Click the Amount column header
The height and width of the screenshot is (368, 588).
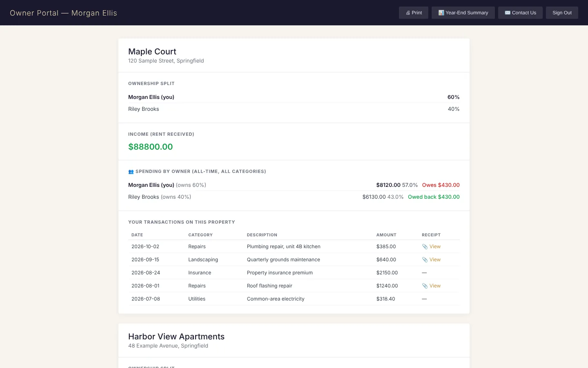(386, 235)
